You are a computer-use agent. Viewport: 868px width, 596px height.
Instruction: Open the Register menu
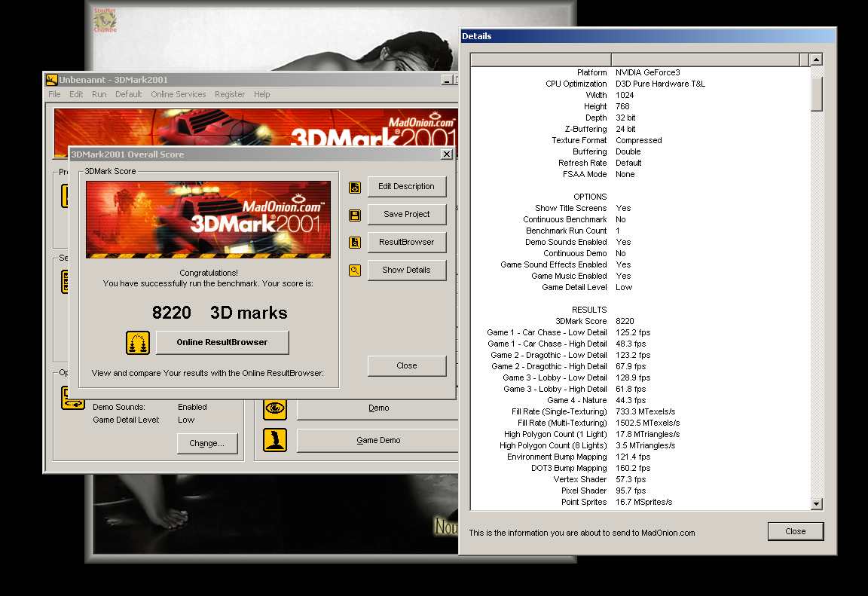[230, 95]
